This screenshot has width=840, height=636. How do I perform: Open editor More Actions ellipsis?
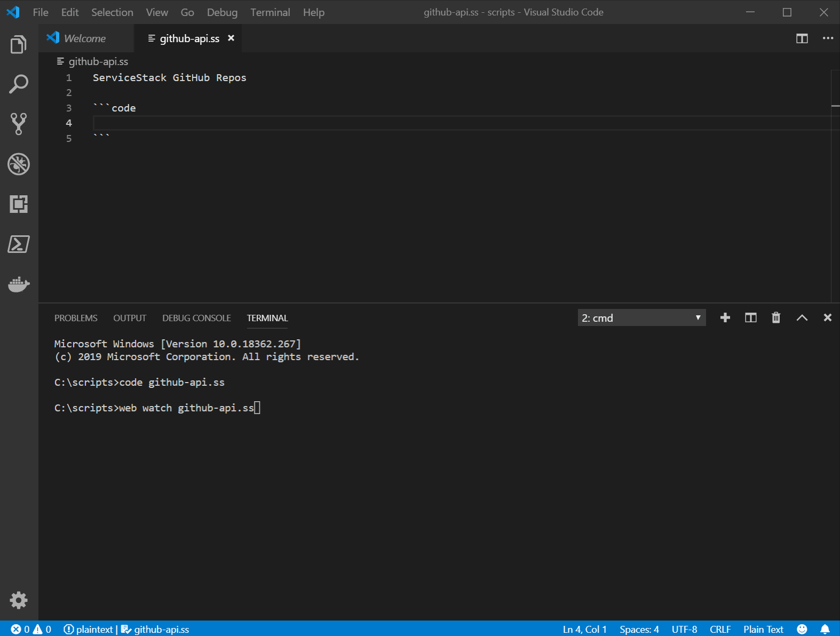[x=828, y=38]
